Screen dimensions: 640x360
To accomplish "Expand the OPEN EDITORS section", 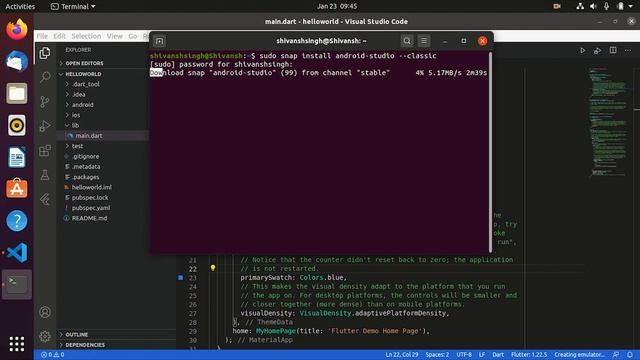I will (84, 63).
